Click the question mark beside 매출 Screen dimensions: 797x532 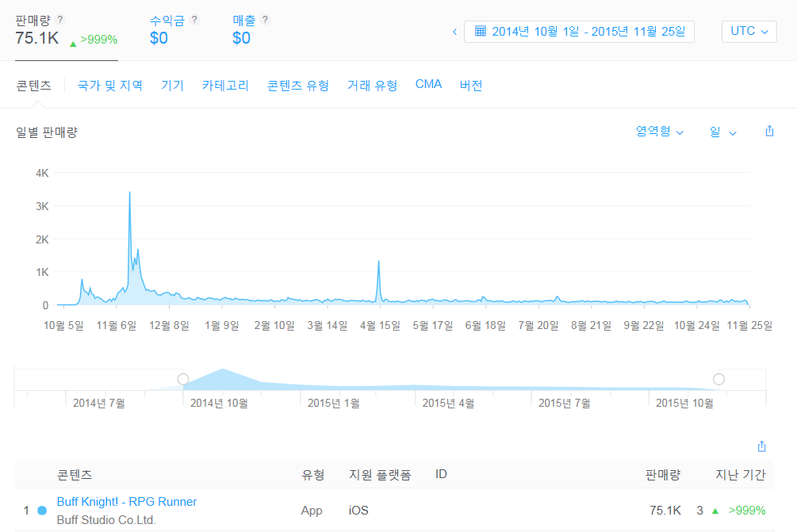coord(264,21)
